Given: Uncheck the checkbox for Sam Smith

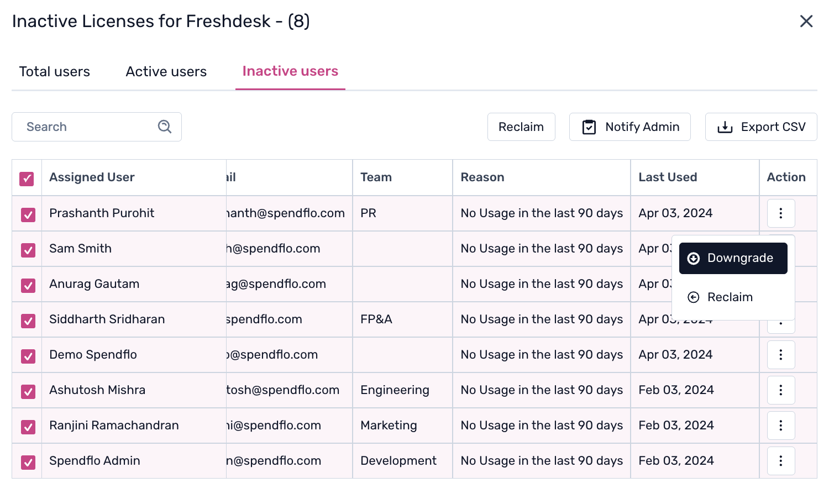Looking at the screenshot, I should tap(28, 250).
